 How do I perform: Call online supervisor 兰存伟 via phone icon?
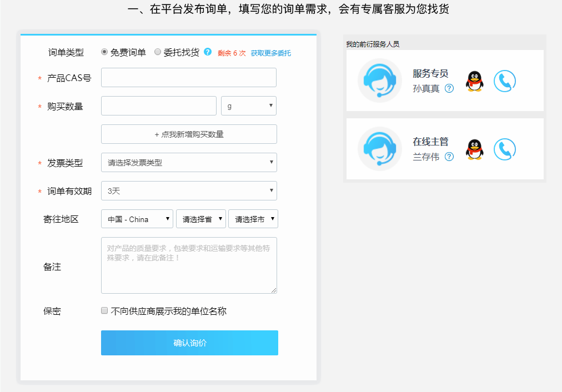[505, 149]
